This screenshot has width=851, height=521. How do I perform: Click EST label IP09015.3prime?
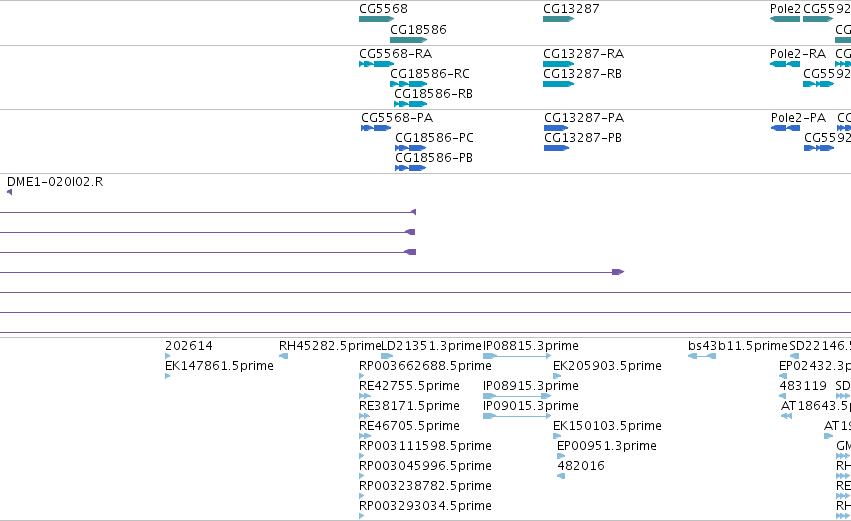pyautogui.click(x=531, y=406)
